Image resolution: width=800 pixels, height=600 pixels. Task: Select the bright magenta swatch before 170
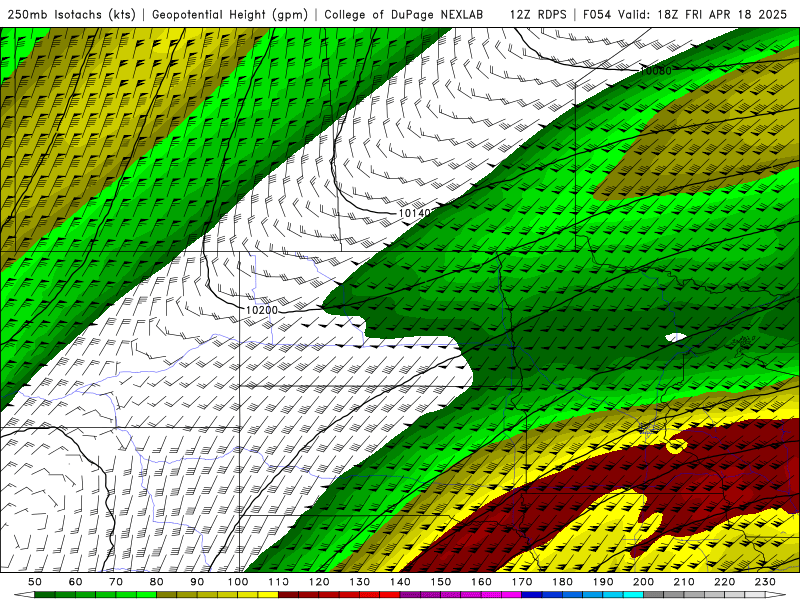click(x=511, y=595)
